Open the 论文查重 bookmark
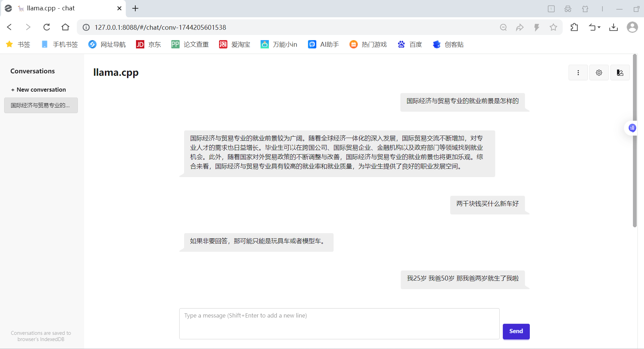The height and width of the screenshot is (349, 644). 190,44
